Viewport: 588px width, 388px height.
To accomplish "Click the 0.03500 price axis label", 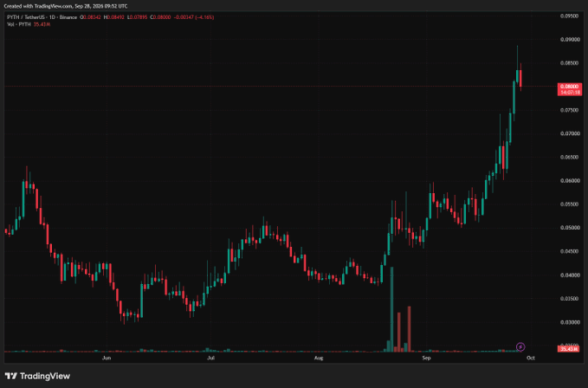I will tap(570, 299).
